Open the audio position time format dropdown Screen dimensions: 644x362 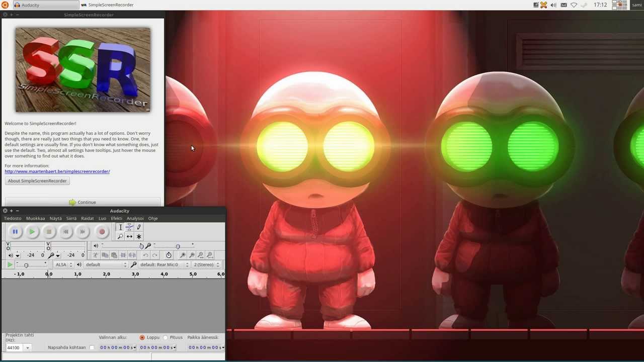[222, 347]
